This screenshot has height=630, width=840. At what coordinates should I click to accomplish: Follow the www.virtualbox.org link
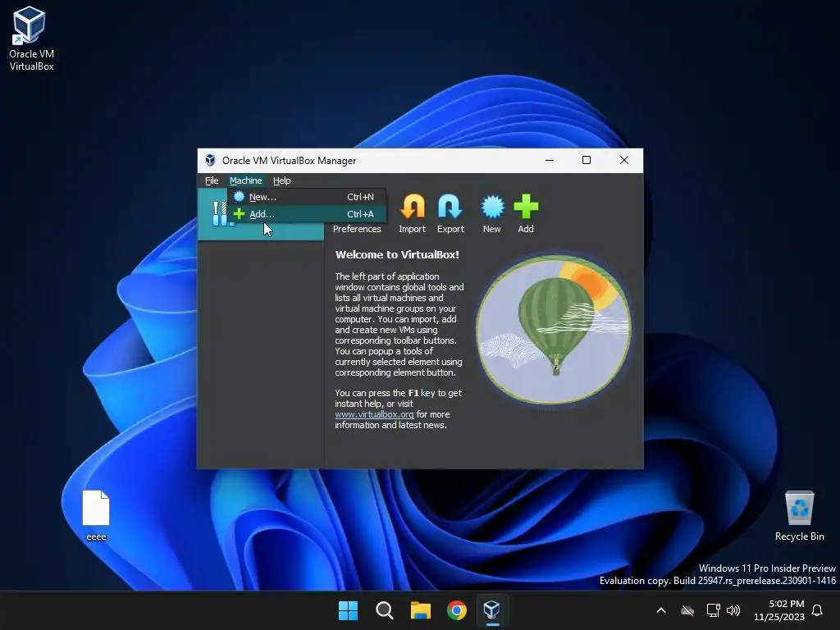point(374,414)
